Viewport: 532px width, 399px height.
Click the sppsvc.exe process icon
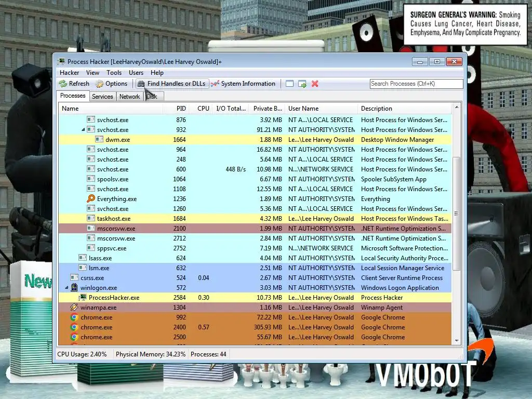point(90,248)
